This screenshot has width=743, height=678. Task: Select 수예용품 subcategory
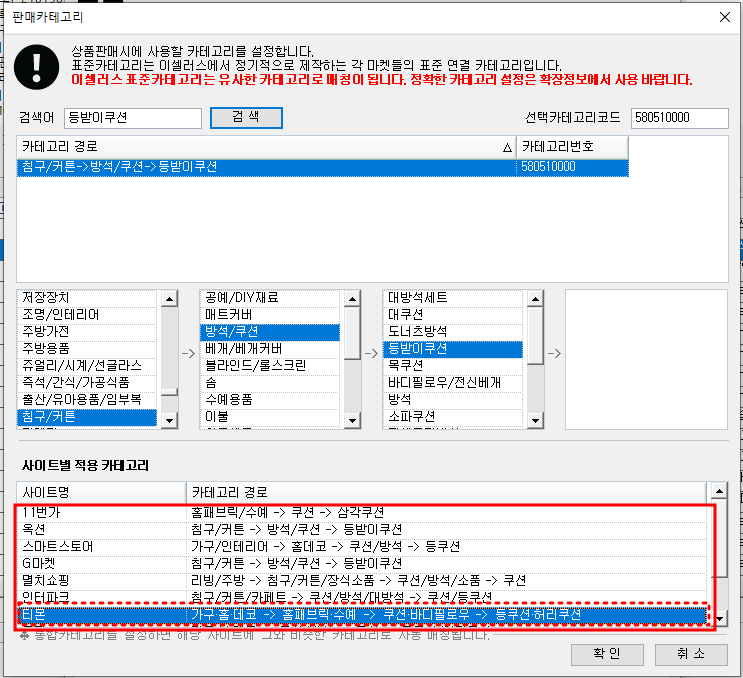pyautogui.click(x=270, y=400)
